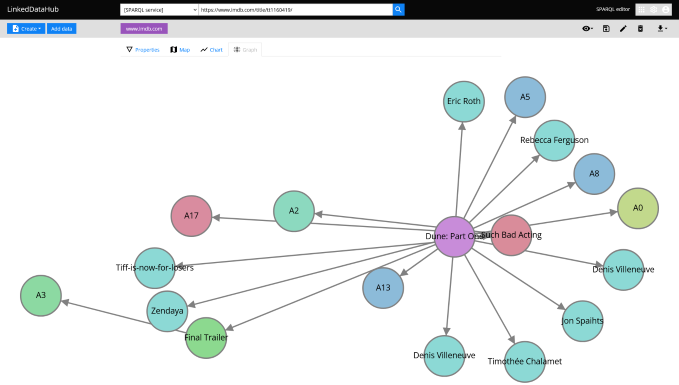Select the purple Dune: Part One node

tap(454, 237)
